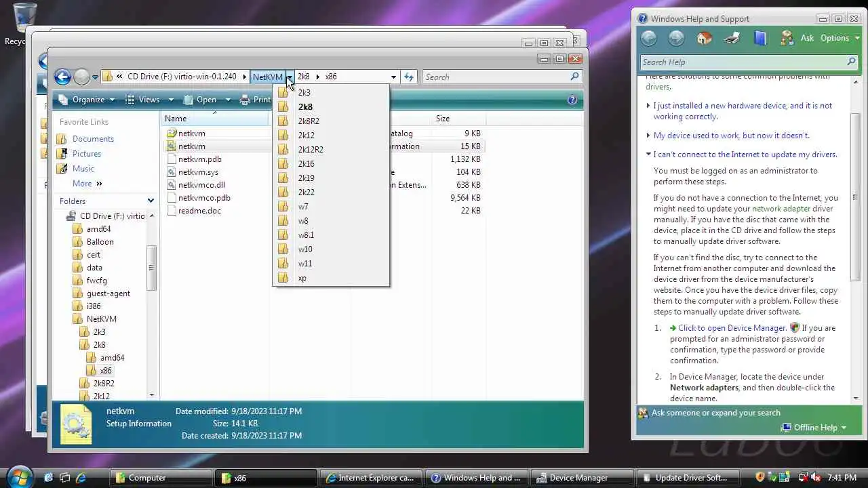Expand More favorite links
Screen dimensions: 868x488
point(87,184)
